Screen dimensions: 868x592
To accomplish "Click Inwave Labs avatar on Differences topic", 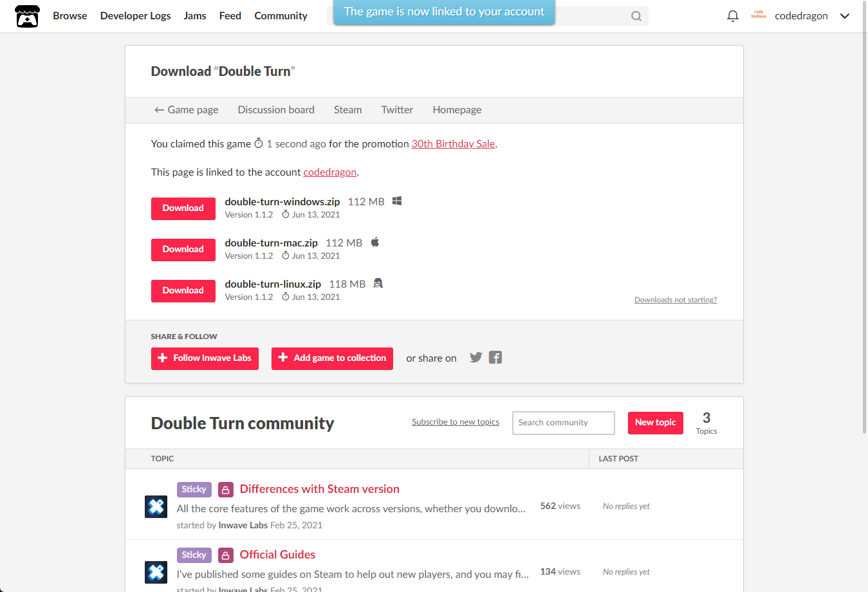I will pos(156,506).
